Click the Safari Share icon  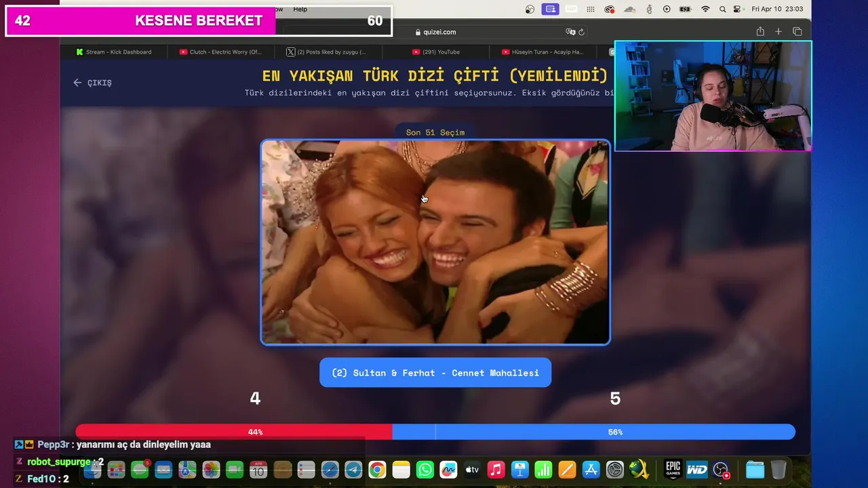(x=760, y=31)
